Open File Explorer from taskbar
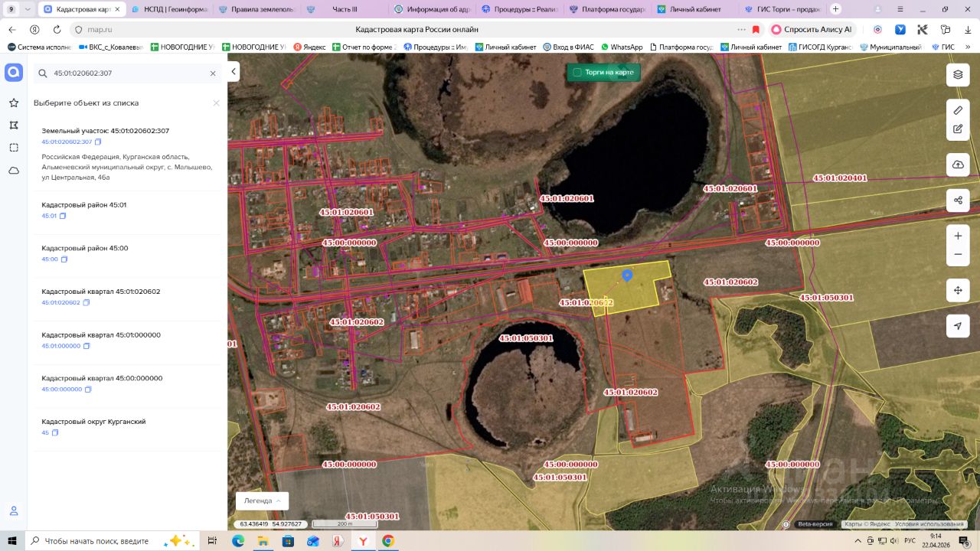This screenshot has height=551, width=980. tap(263, 541)
